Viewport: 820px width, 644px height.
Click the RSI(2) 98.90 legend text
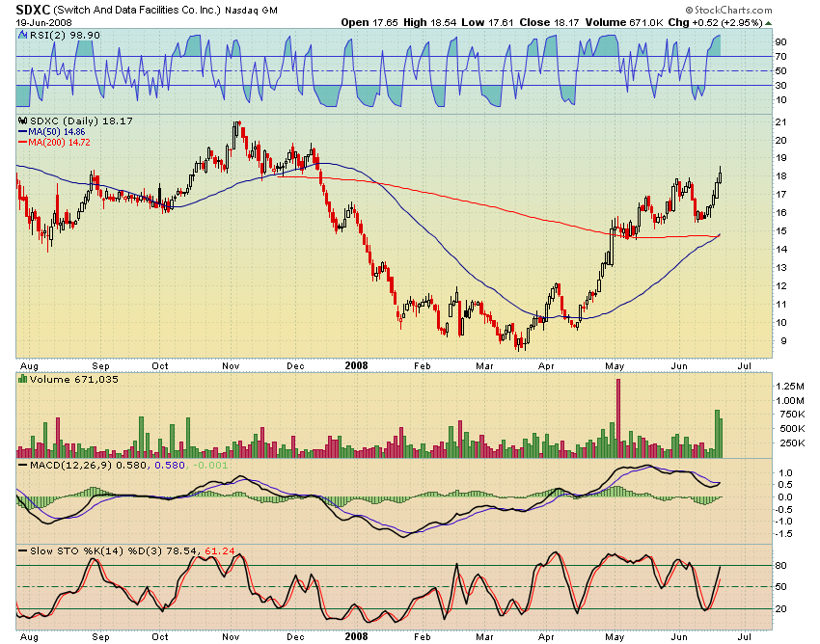tap(65, 35)
